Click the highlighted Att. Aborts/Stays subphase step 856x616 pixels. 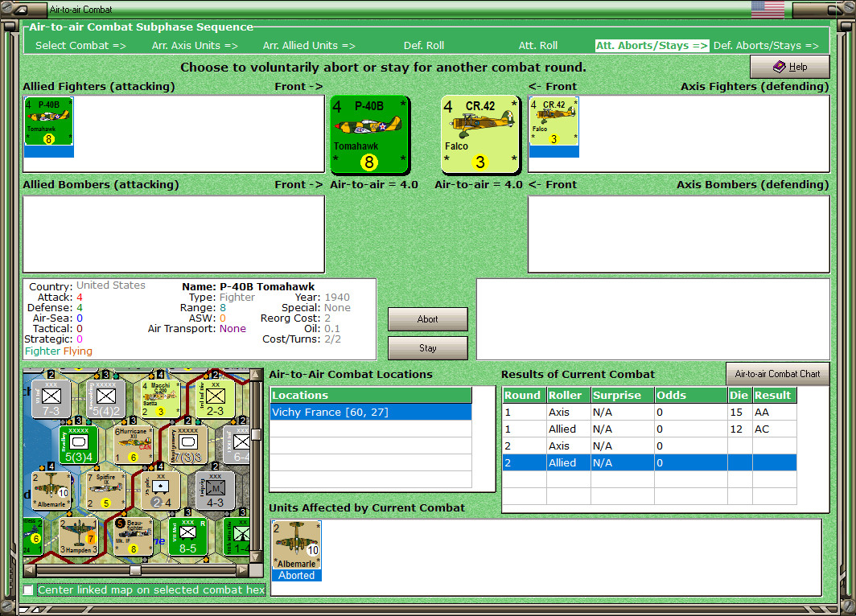(652, 45)
